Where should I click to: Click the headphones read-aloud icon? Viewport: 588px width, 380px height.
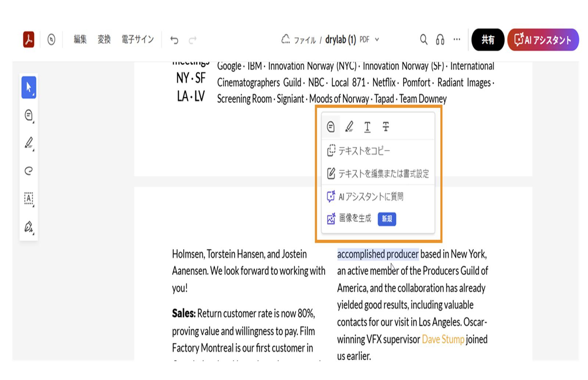tap(440, 39)
